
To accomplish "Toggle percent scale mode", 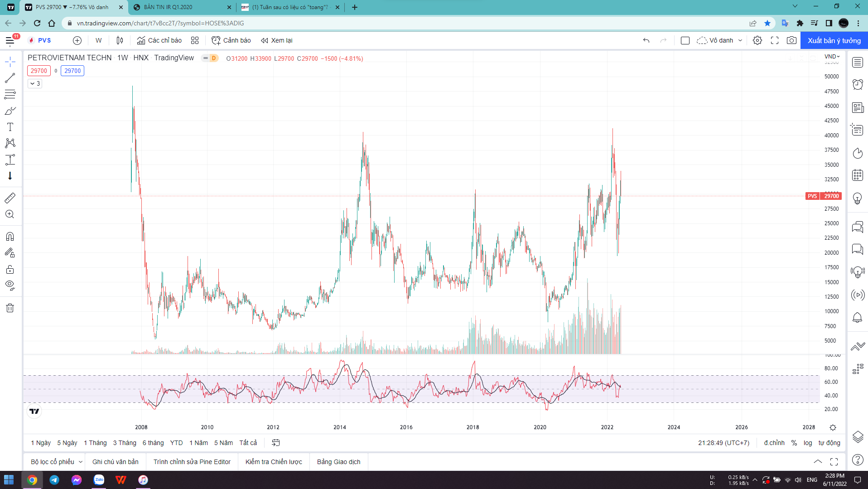I will pos(794,443).
